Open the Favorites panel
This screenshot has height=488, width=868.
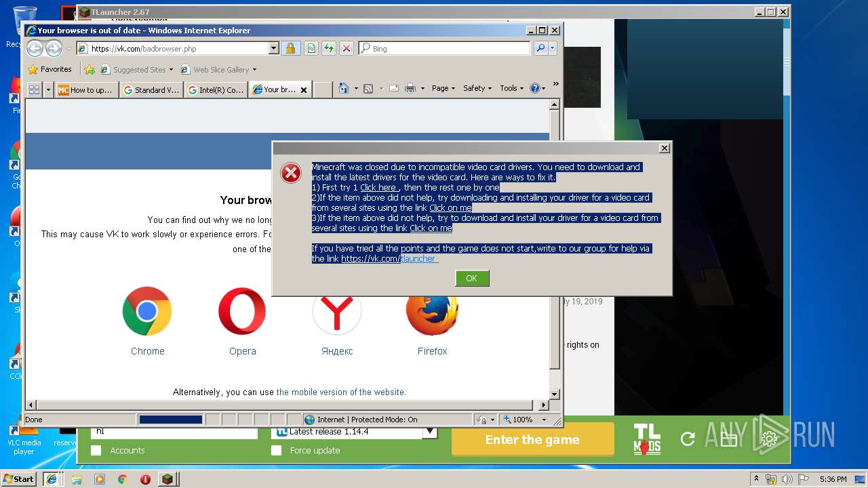50,69
